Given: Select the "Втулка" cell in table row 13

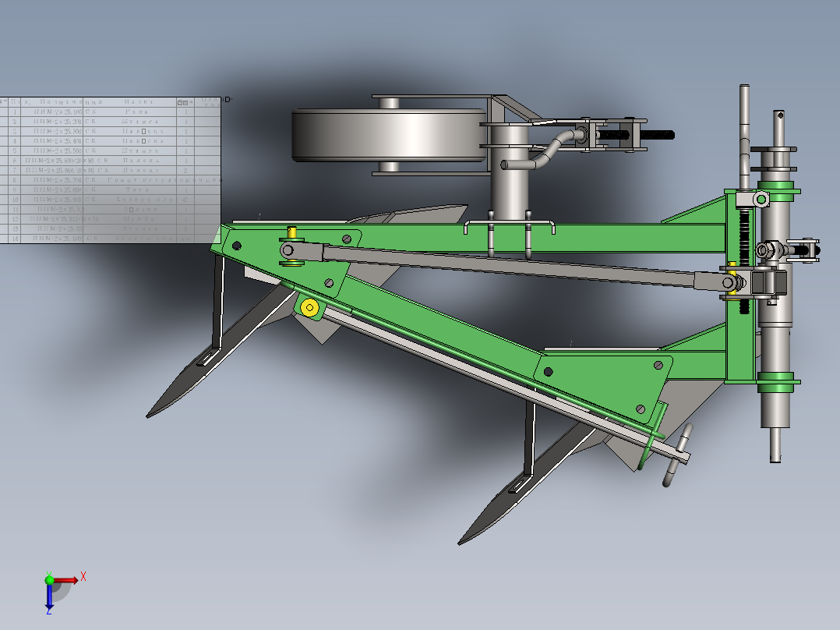Looking at the screenshot, I should click(130, 228).
